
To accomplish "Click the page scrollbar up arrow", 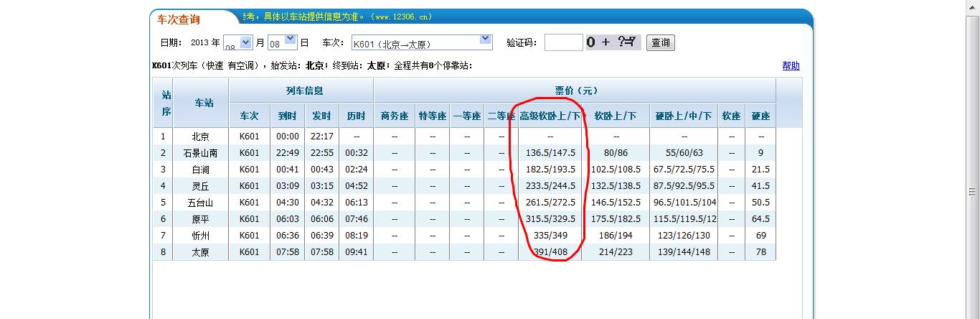I will pos(974,5).
